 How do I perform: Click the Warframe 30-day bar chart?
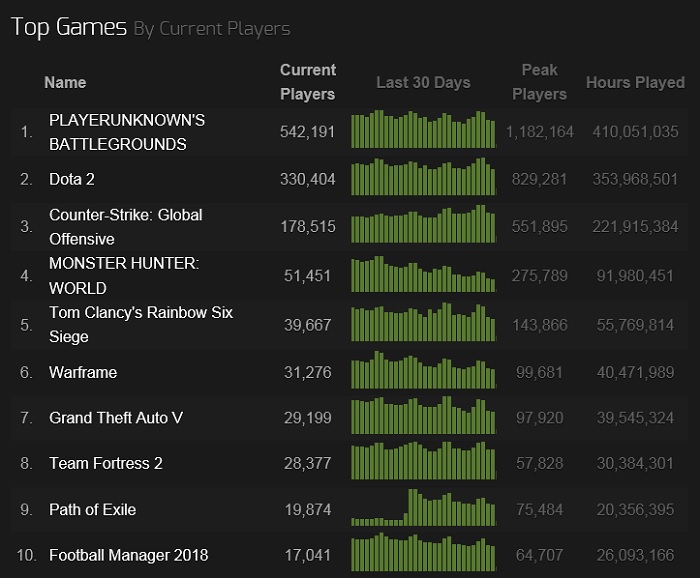(x=423, y=371)
